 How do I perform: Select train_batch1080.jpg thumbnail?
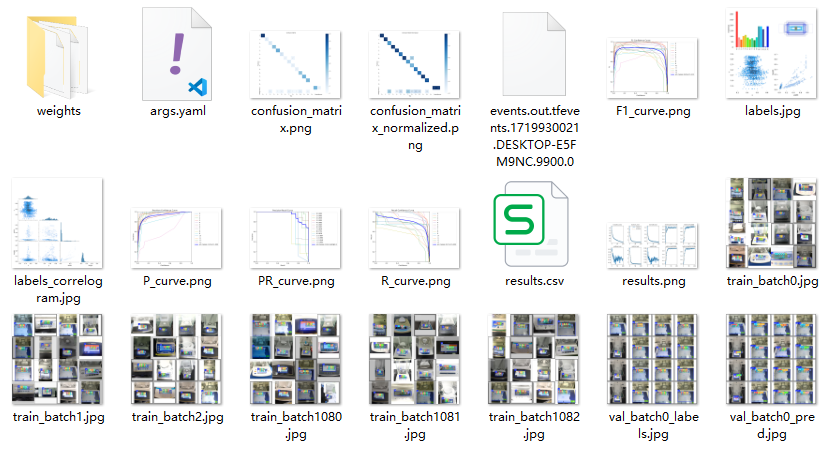pyautogui.click(x=295, y=359)
